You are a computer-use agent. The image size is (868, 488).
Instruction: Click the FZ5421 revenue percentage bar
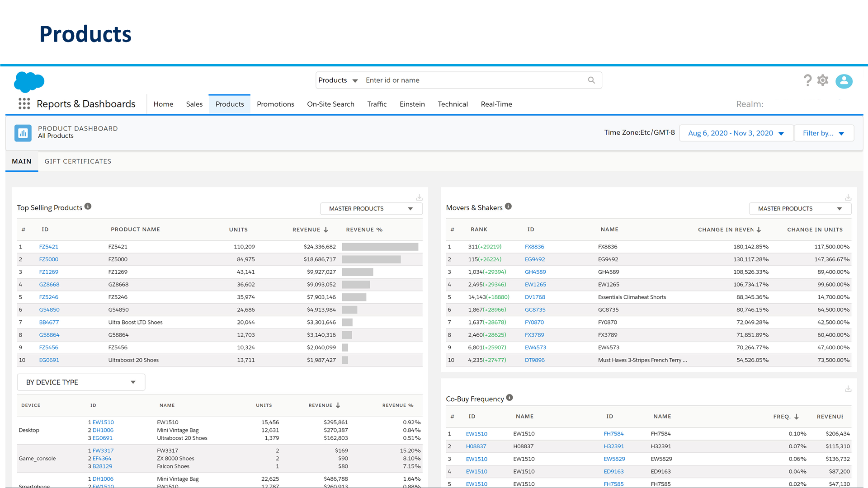(380, 247)
